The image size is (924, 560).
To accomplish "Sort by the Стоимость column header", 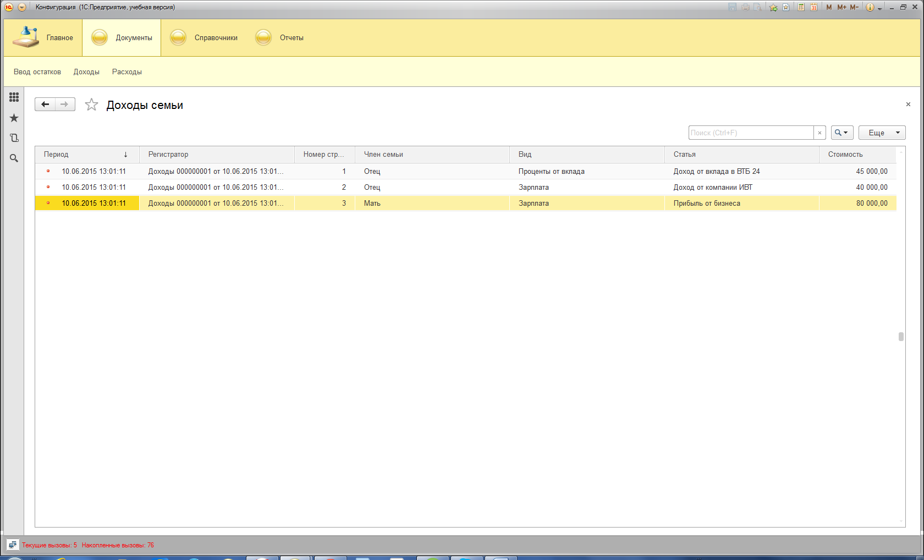I will tap(845, 155).
